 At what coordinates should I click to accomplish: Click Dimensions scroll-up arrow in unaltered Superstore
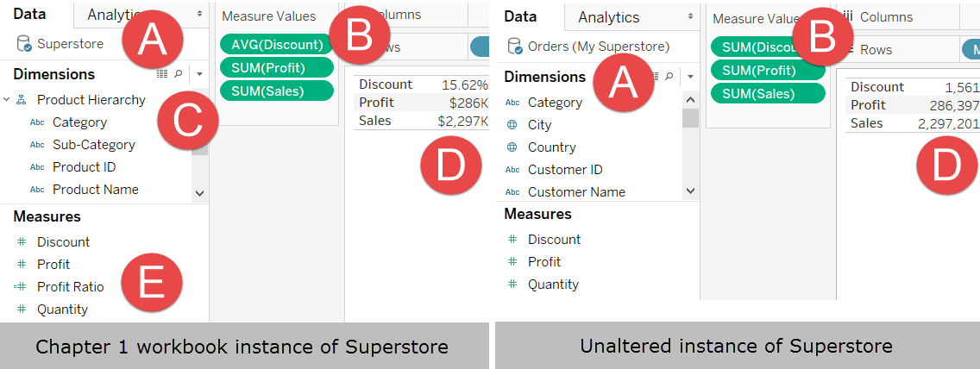pyautogui.click(x=690, y=100)
